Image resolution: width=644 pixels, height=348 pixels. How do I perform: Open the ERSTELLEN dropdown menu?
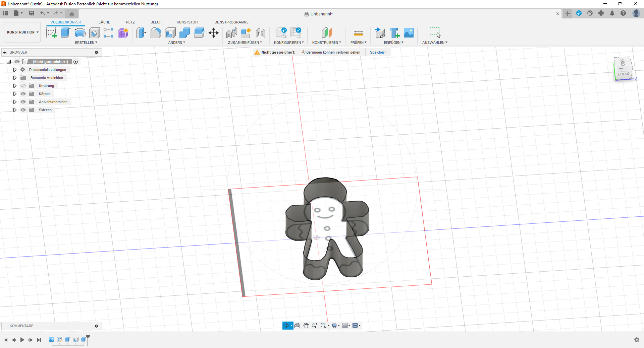click(86, 43)
